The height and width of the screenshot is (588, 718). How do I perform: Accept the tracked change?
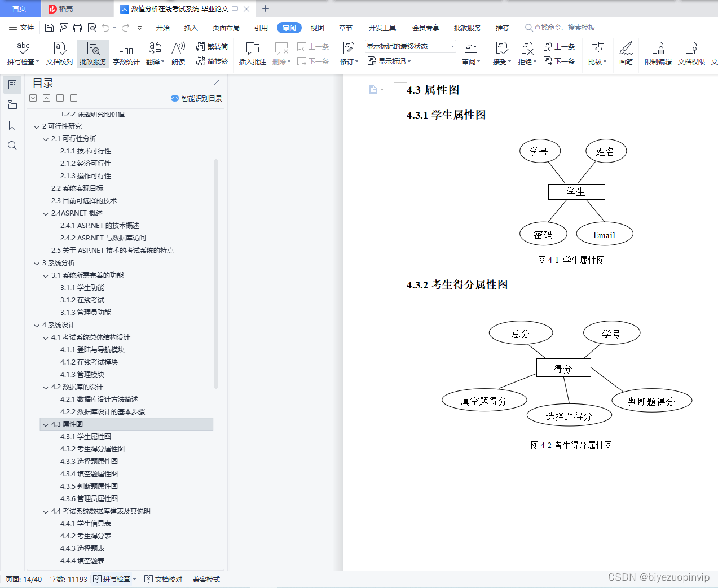tap(501, 53)
